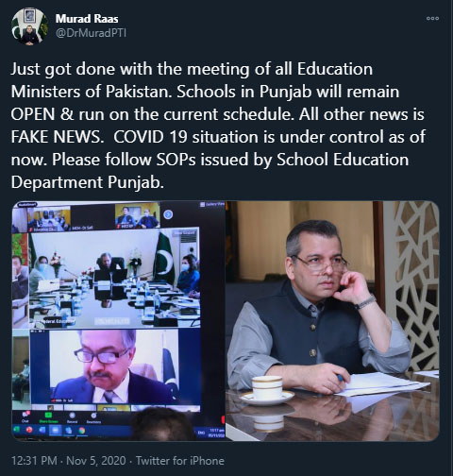Open Murad Raas profile picture
This screenshot has width=453, height=476.
(29, 26)
